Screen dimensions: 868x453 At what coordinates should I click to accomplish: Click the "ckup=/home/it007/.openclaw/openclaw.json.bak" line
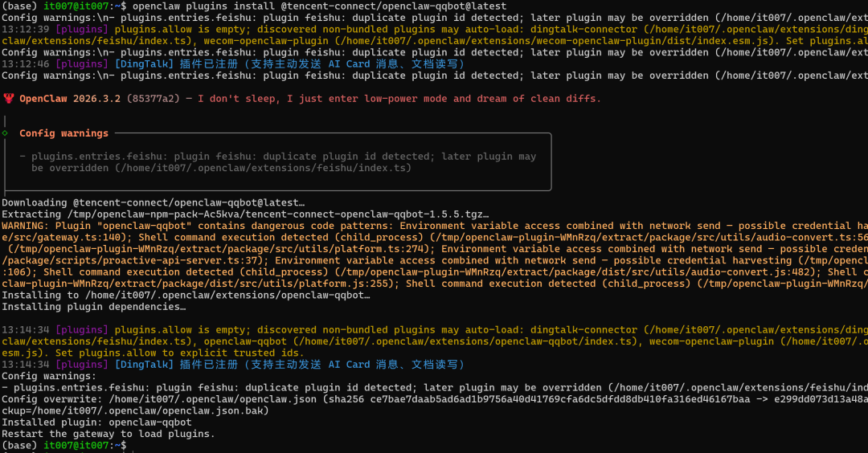[x=135, y=410]
